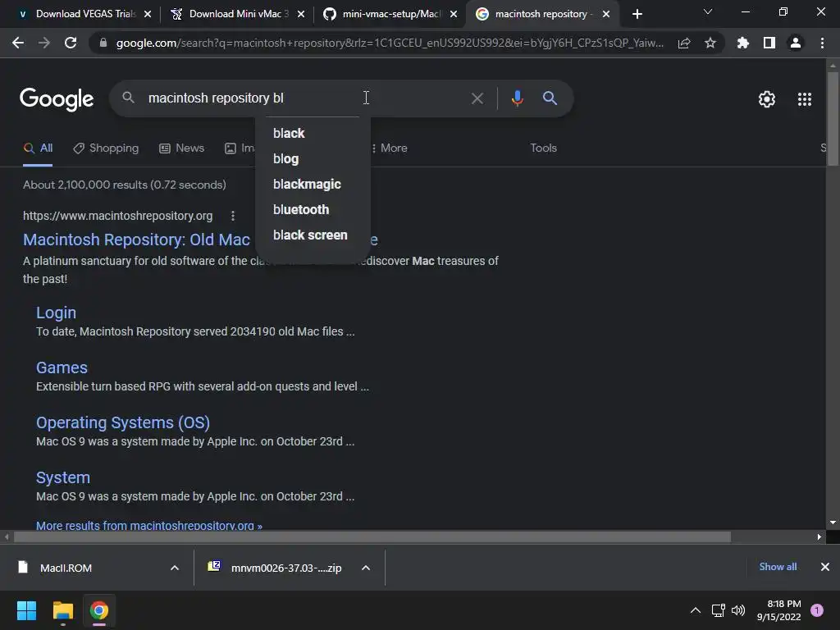Reload the current page

[x=71, y=43]
